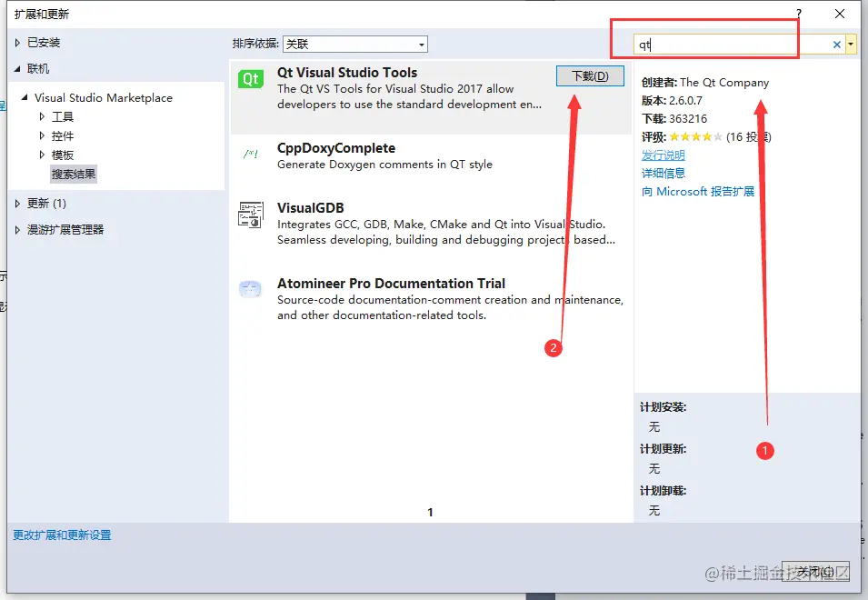Select the 更新 (1) label
Screen dimensions: 868x600
click(46, 204)
